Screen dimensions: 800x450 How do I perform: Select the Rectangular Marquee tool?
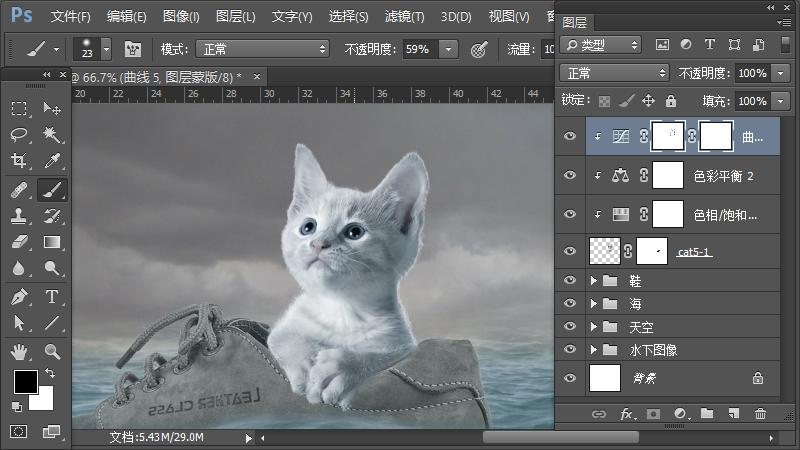pos(19,109)
